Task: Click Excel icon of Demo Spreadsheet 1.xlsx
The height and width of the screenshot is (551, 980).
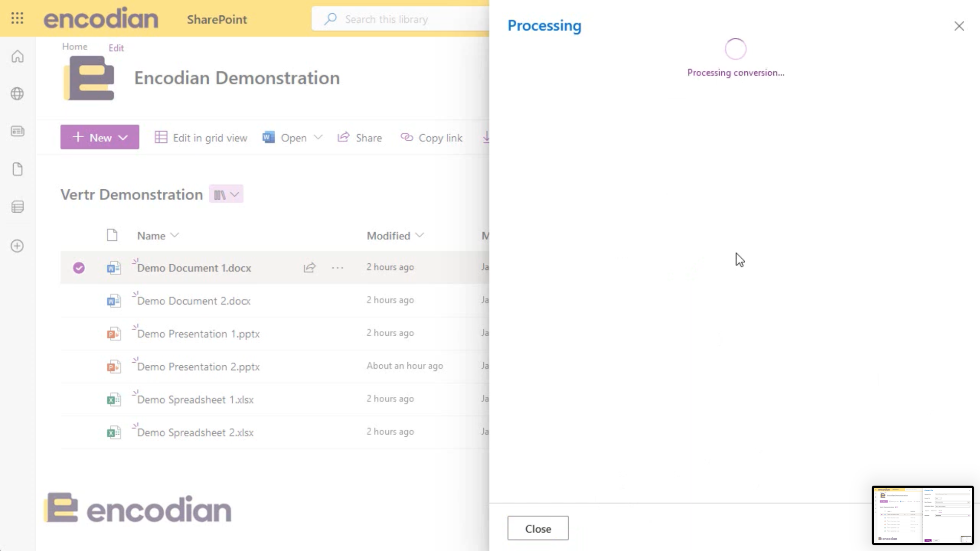Action: [113, 400]
